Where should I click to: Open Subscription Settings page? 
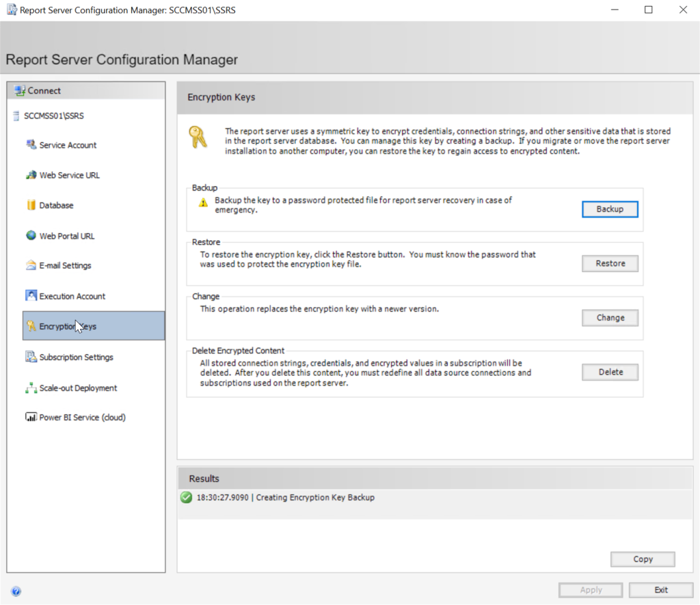(x=76, y=358)
